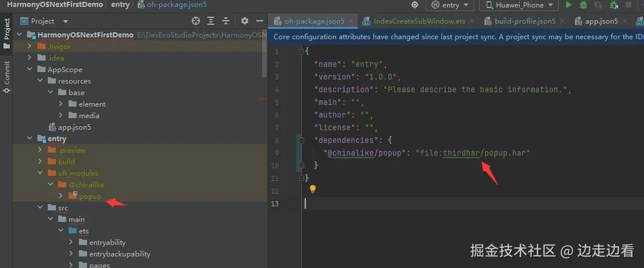Collapse the ets folder
644x268 pixels.
[61, 231]
